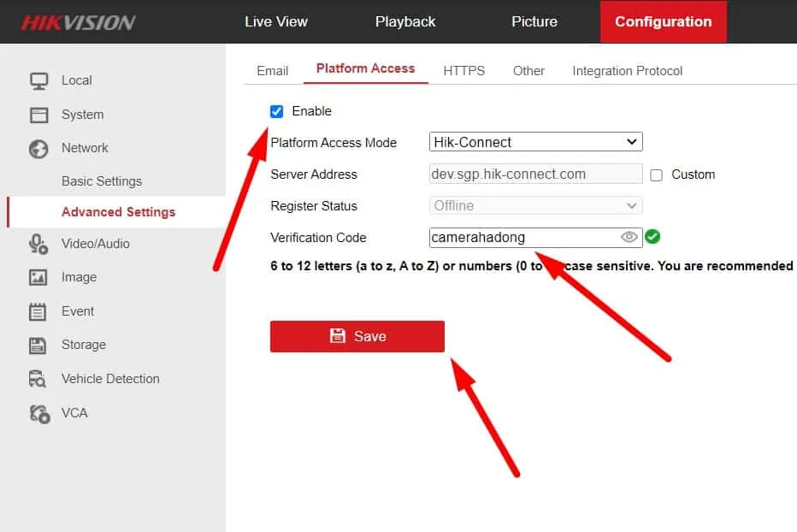This screenshot has width=797, height=532.
Task: Go to Live View
Action: (276, 22)
